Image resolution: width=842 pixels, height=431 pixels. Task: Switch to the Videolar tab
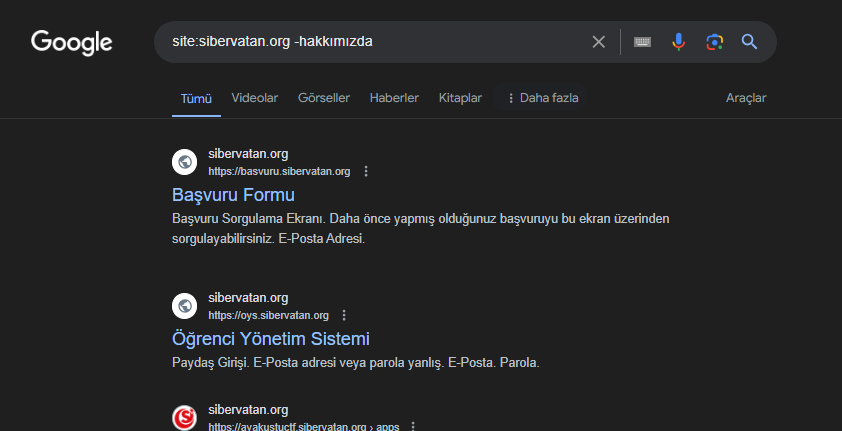click(x=254, y=98)
